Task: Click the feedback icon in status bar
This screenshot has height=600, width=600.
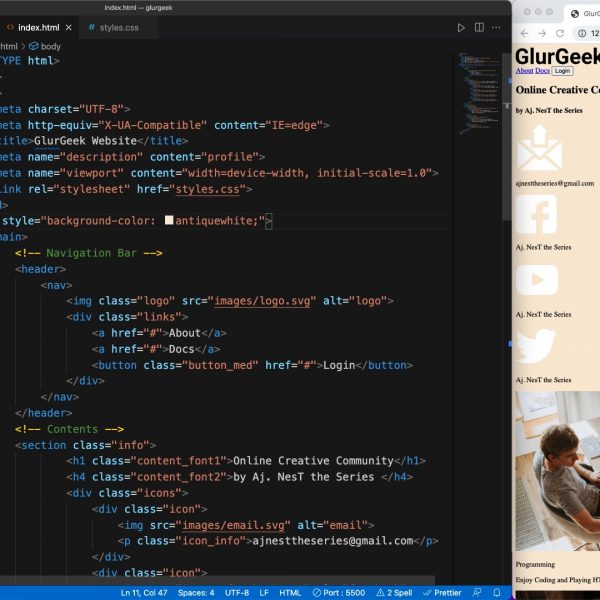Action: pos(476,593)
